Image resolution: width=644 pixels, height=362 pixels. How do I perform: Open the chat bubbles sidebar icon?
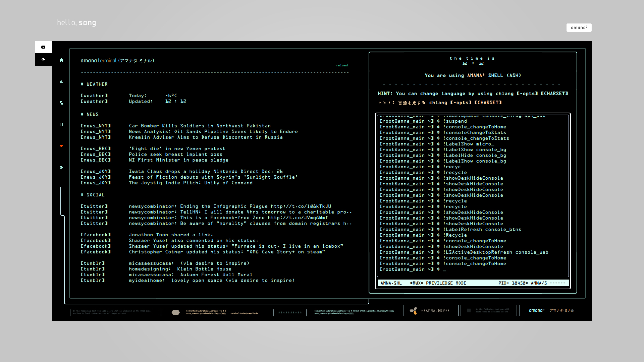tap(61, 103)
